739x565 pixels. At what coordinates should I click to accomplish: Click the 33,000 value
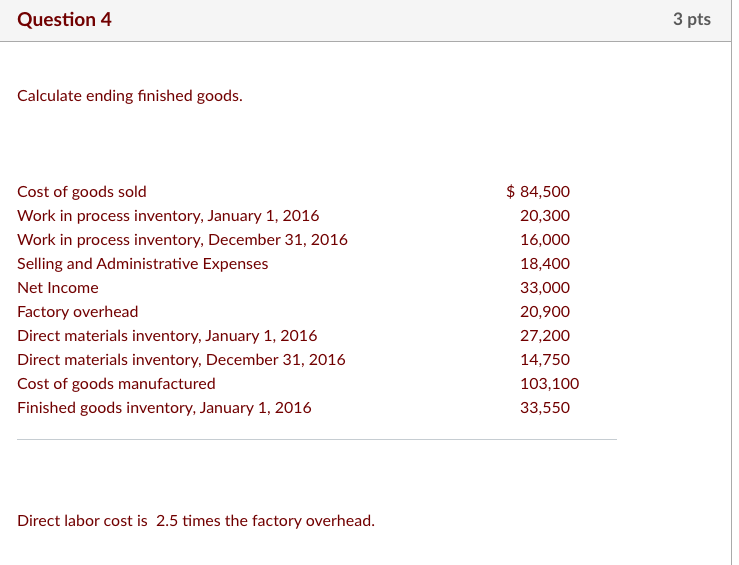coord(545,287)
